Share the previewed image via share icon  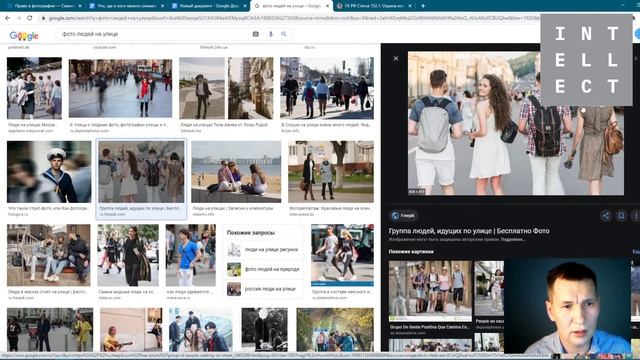pos(606,216)
